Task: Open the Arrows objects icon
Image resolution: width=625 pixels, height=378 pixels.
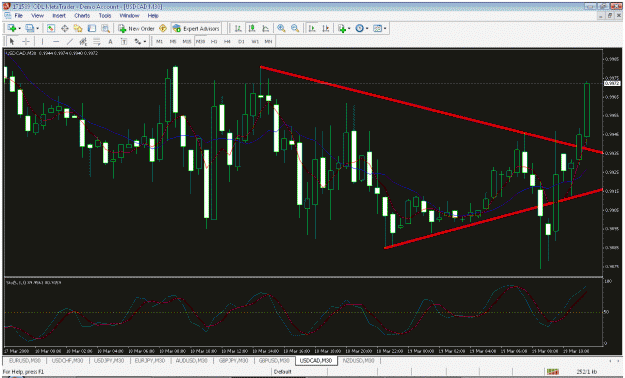Action: [138, 41]
